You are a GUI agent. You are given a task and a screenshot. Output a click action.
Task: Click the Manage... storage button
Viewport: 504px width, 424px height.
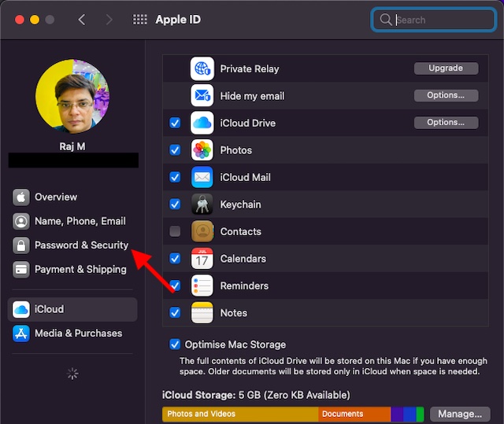coord(460,414)
